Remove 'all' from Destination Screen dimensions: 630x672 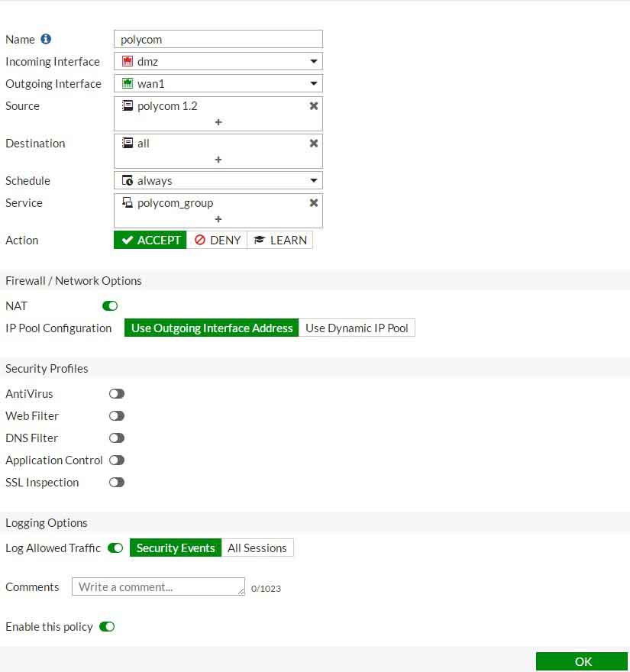point(314,143)
